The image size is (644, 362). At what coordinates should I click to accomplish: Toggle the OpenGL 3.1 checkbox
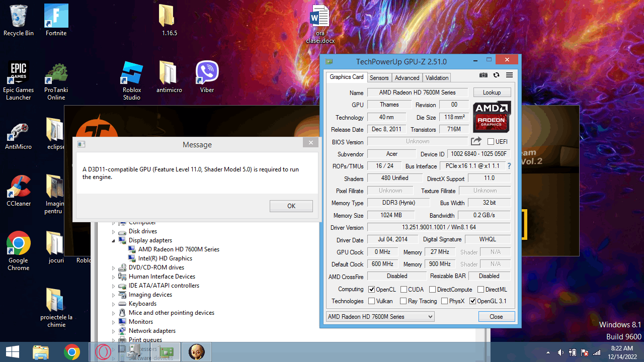pos(472,301)
